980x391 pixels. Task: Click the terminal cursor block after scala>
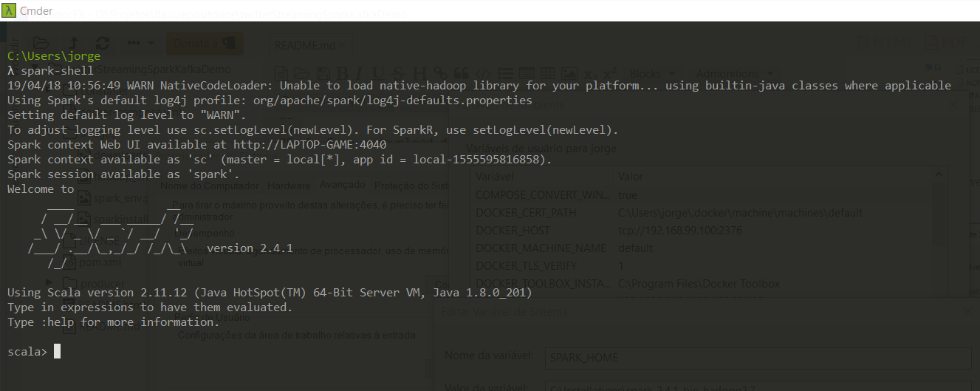[58, 352]
